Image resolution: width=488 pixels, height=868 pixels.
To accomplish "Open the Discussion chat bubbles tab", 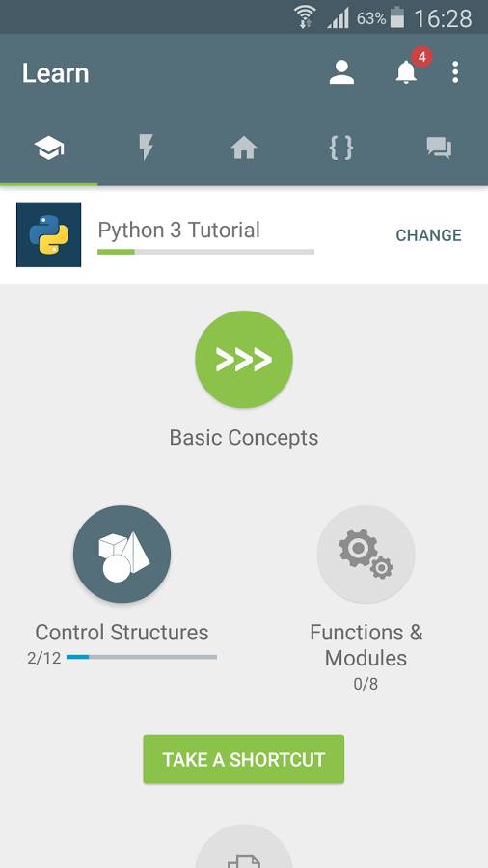I will point(440,149).
